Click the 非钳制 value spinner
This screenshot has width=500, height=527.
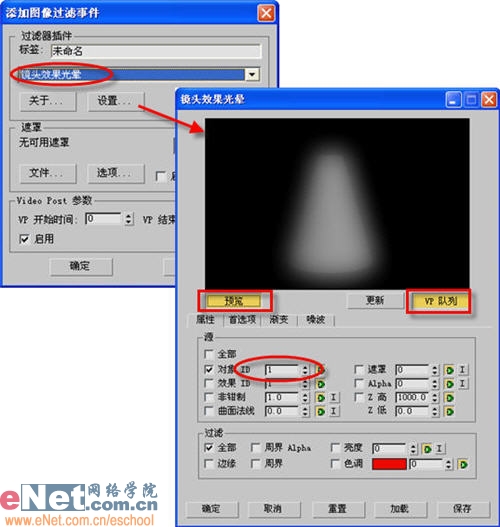pyautogui.click(x=305, y=398)
